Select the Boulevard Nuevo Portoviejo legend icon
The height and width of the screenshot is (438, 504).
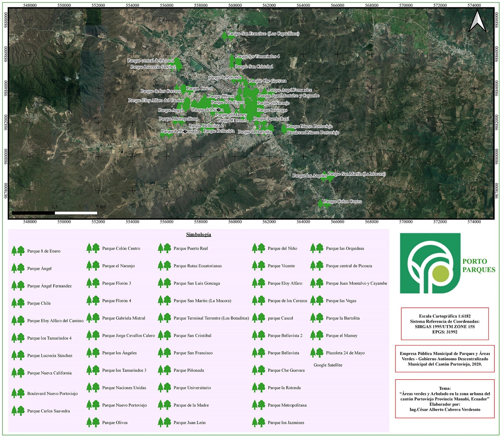[17, 393]
